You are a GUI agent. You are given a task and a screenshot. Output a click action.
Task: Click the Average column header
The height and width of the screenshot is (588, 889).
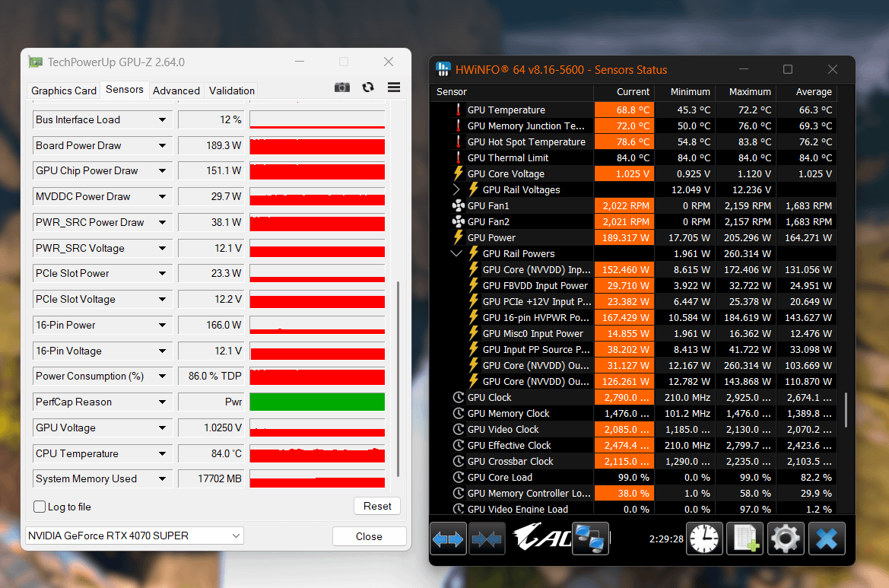(x=806, y=92)
